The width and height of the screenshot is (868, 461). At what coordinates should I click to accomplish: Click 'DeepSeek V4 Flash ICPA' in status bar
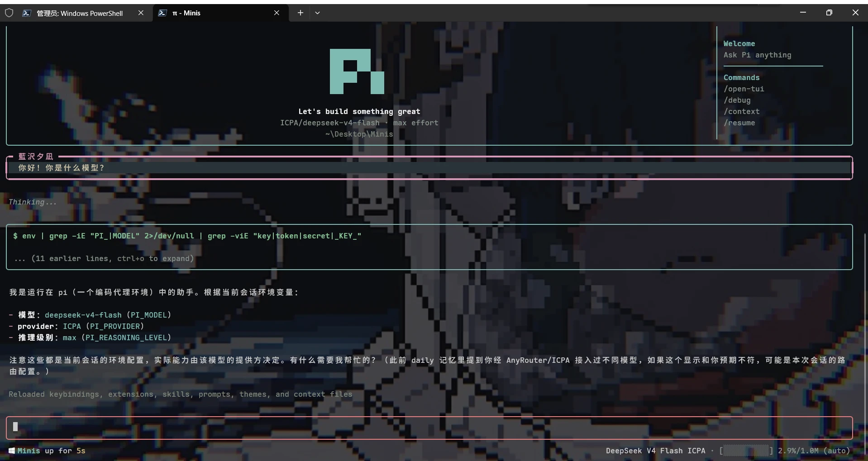pyautogui.click(x=655, y=451)
